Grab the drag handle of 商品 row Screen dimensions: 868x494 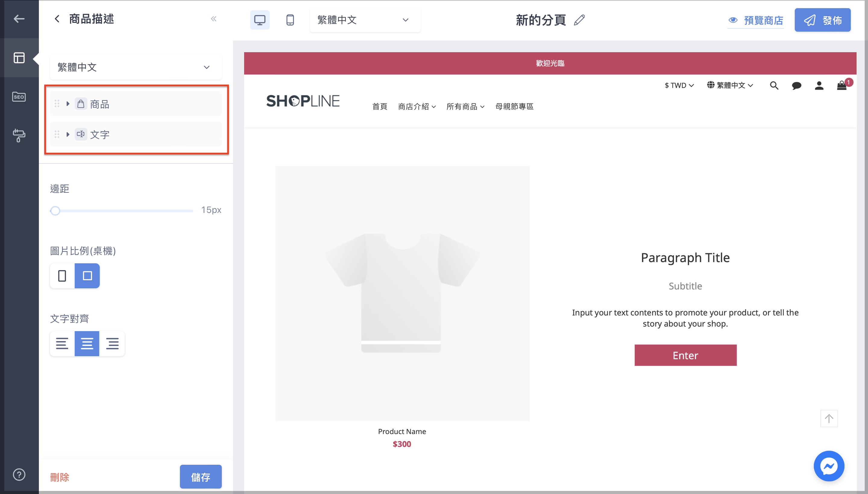click(x=57, y=104)
